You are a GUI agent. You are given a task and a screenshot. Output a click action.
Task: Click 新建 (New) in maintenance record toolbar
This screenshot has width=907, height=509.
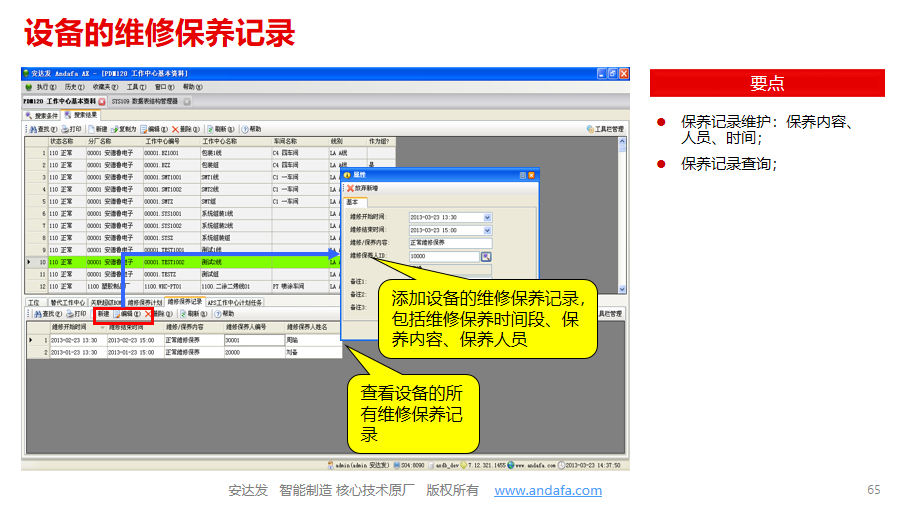point(102,314)
